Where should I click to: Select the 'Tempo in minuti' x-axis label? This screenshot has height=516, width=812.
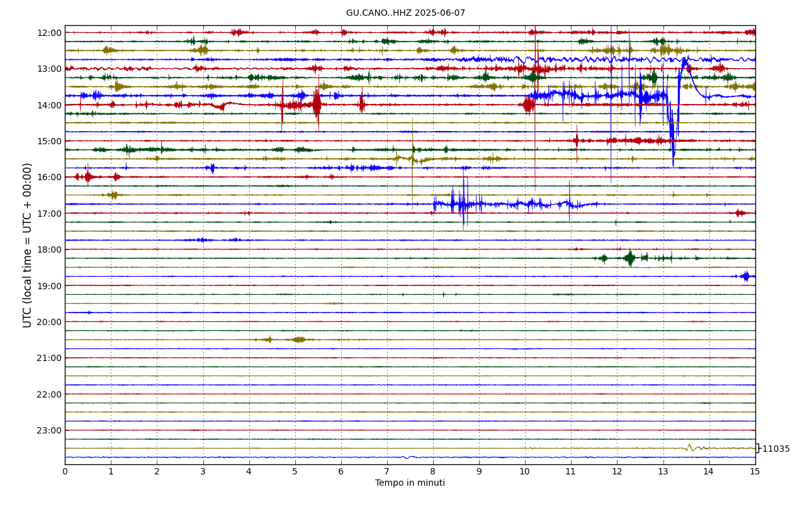410,483
